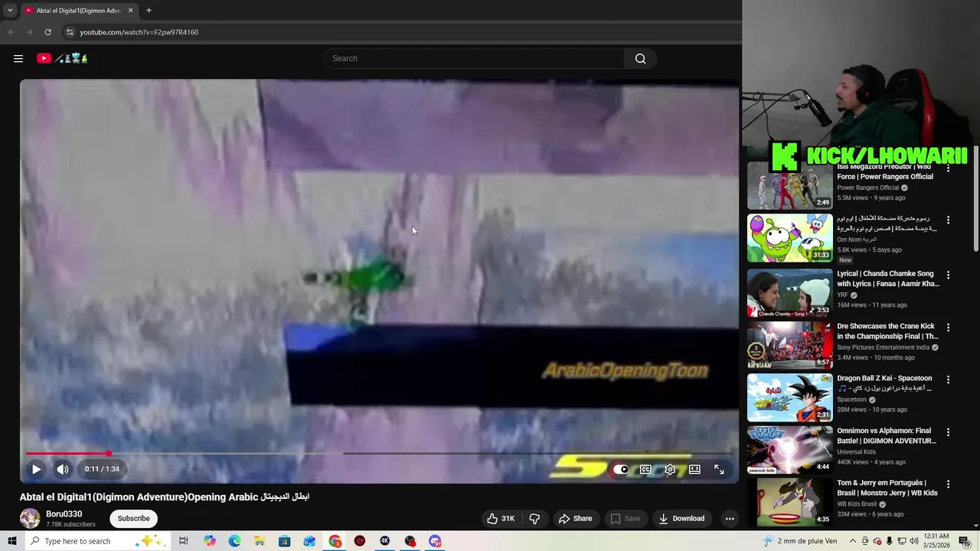Go to YouTube home via the logo
This screenshot has width=980, height=551.
pos(62,58)
